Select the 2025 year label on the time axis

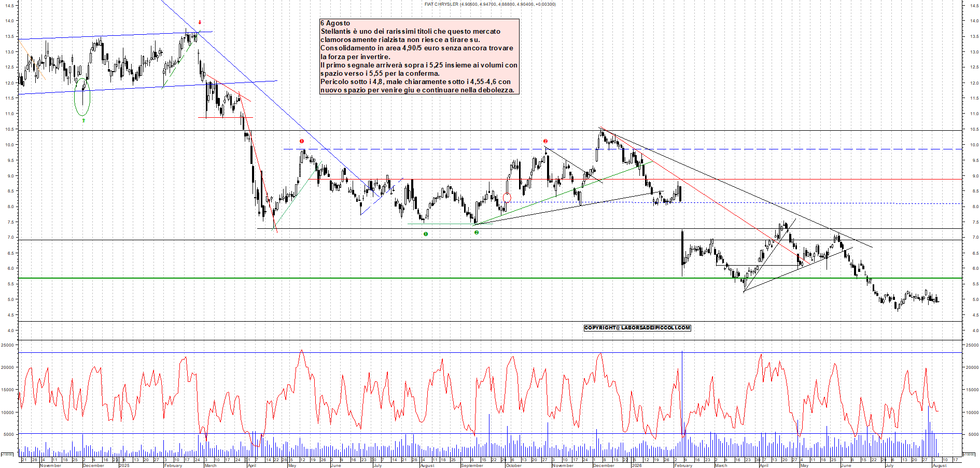124,465
